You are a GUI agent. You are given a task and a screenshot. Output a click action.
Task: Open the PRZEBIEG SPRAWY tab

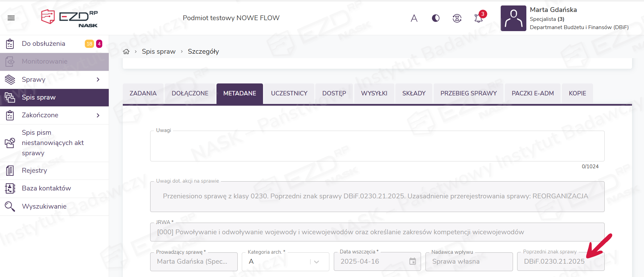pos(468,93)
